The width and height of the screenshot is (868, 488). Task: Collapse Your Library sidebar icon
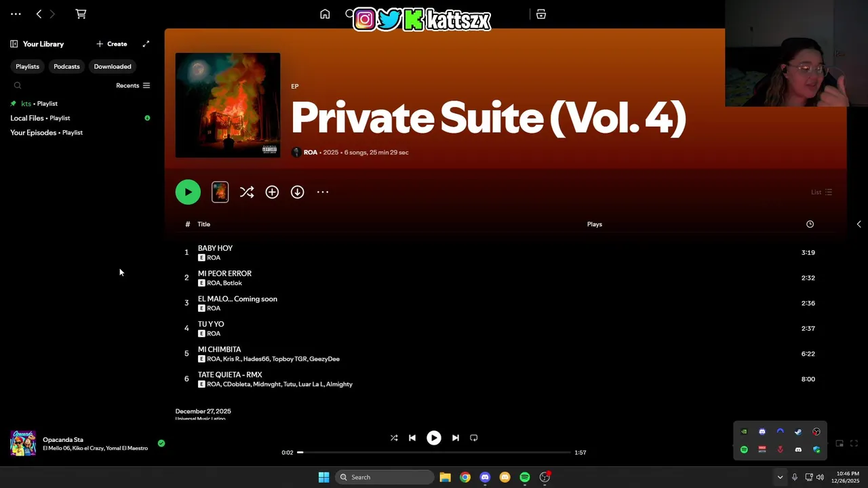14,44
